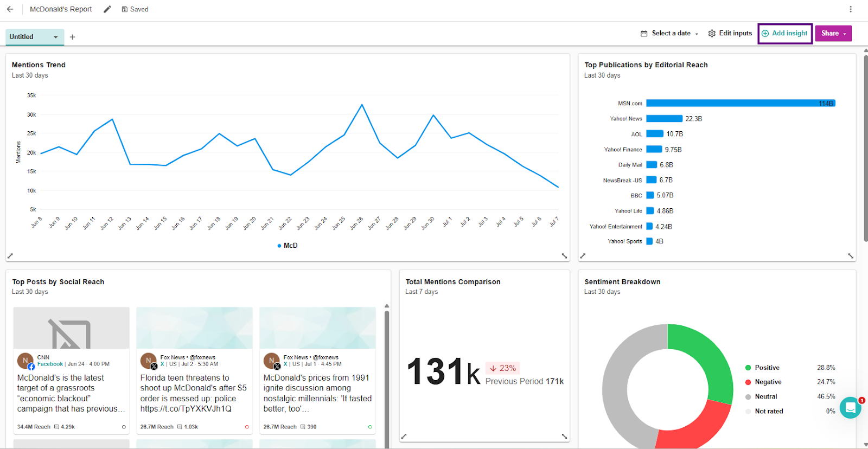
Task: Open the McDonald's grassroots blackout post text
Action: 71,393
